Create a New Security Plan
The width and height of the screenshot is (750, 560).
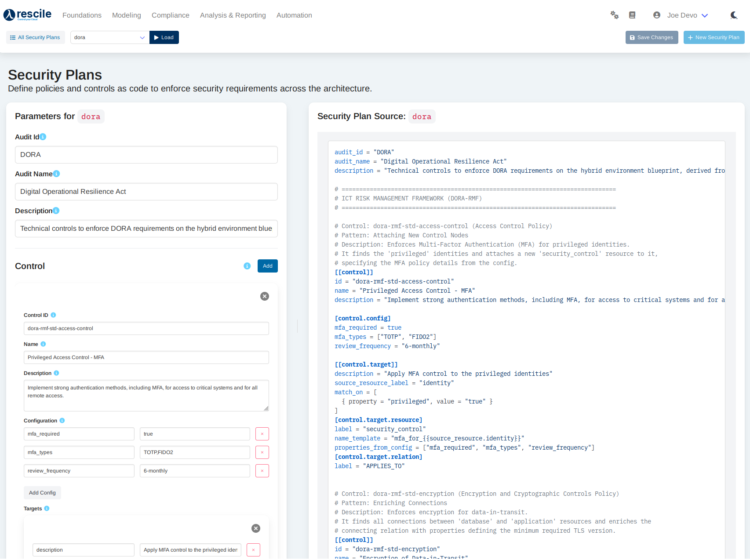[x=714, y=37]
